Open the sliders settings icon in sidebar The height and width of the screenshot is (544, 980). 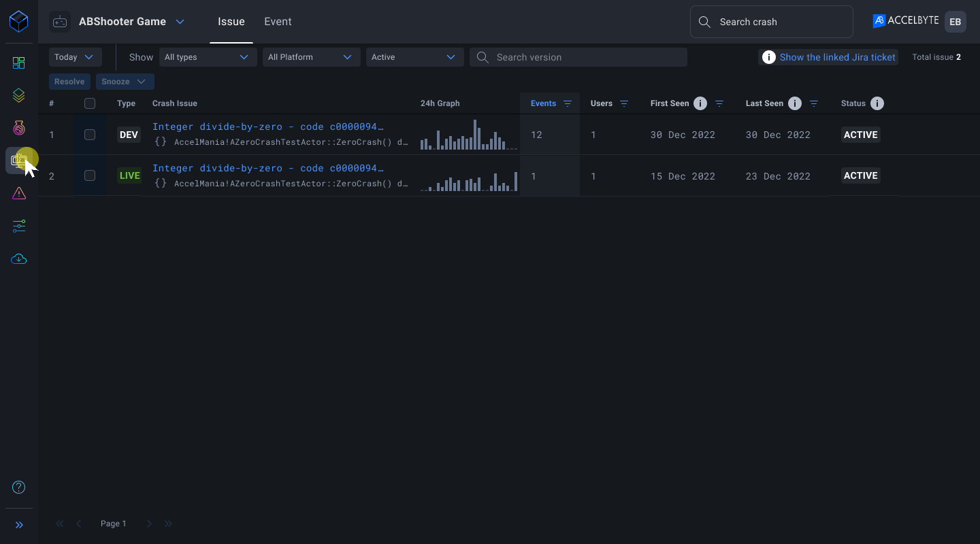tap(19, 226)
